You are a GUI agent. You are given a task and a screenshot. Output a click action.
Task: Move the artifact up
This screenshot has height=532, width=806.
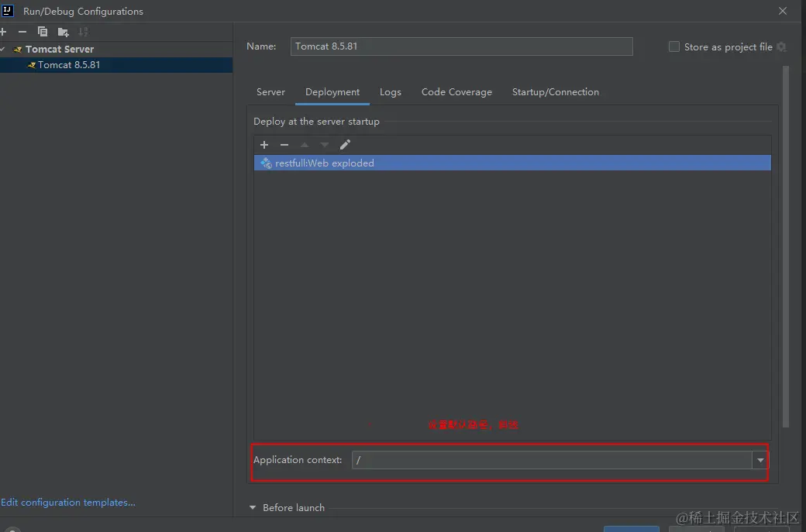[x=305, y=145]
